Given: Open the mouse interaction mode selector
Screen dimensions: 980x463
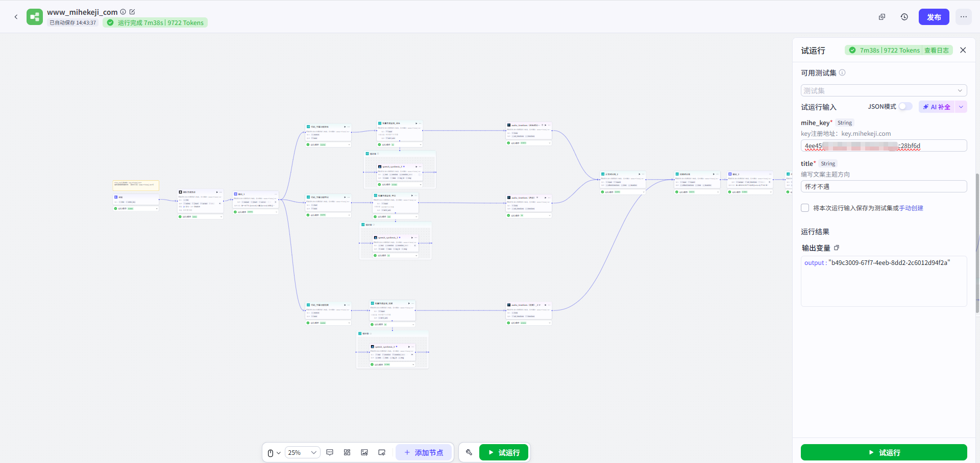Looking at the screenshot, I should (274, 453).
